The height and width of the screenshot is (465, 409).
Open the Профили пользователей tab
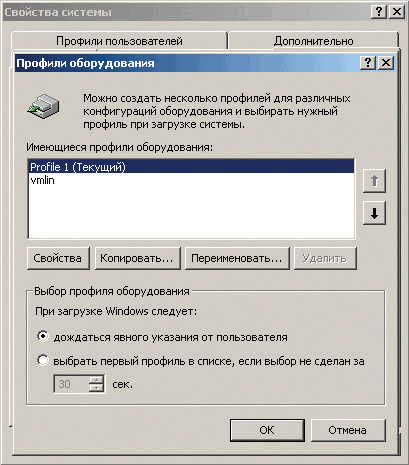tap(119, 41)
